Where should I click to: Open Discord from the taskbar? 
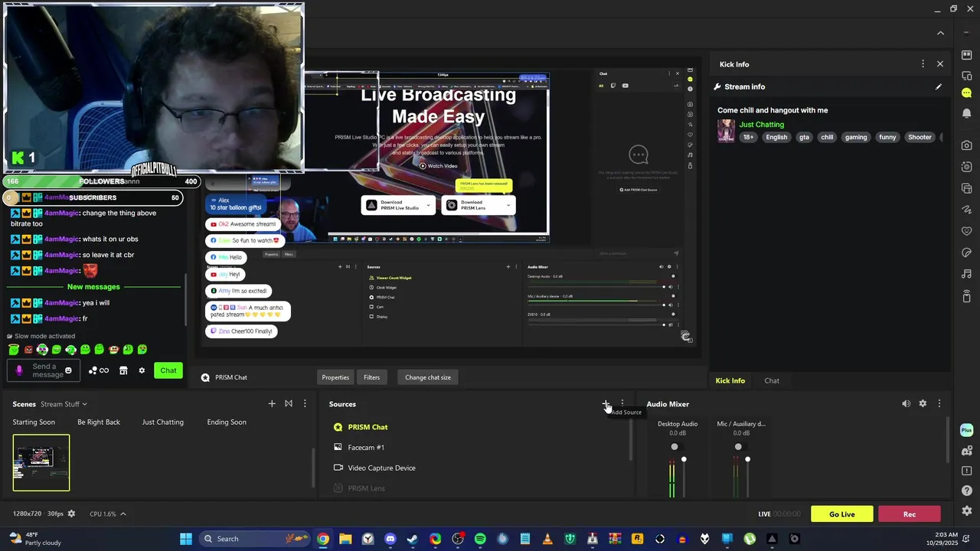390,539
